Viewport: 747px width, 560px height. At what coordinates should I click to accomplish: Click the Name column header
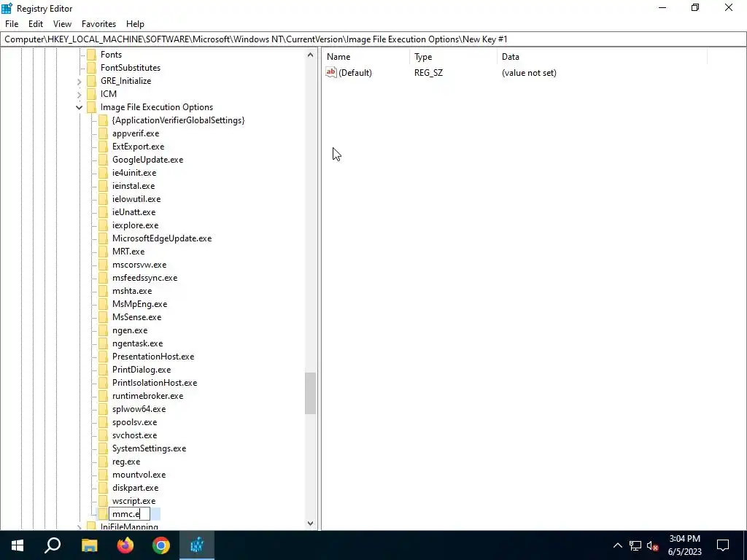[366, 57]
